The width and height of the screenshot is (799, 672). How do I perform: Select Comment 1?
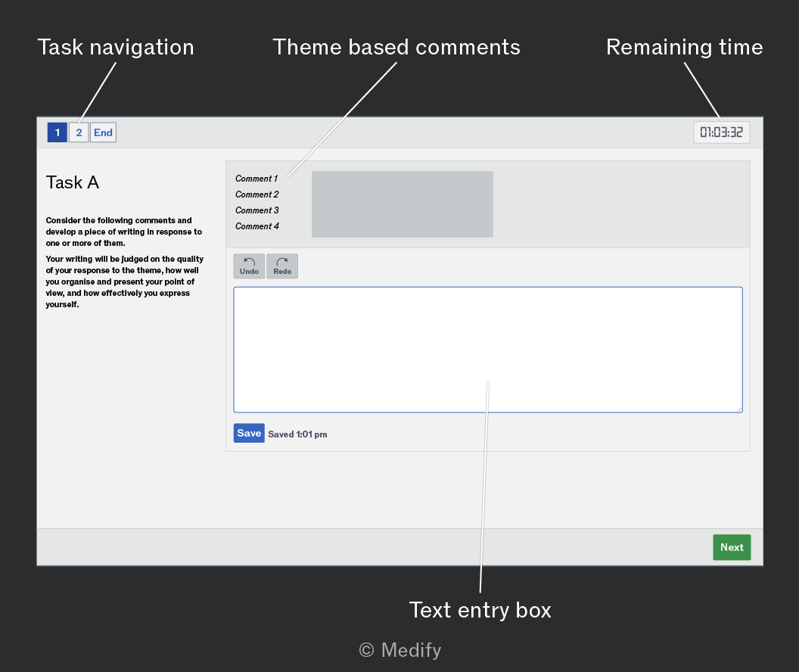(256, 179)
